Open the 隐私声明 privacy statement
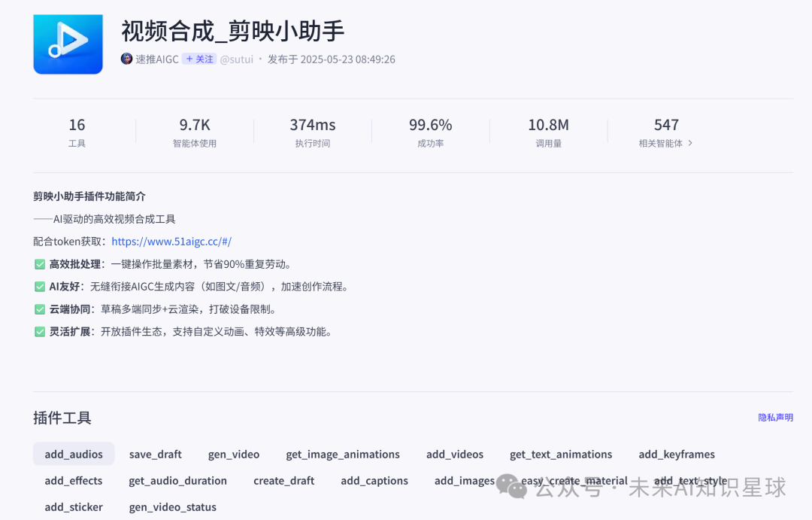 click(775, 418)
